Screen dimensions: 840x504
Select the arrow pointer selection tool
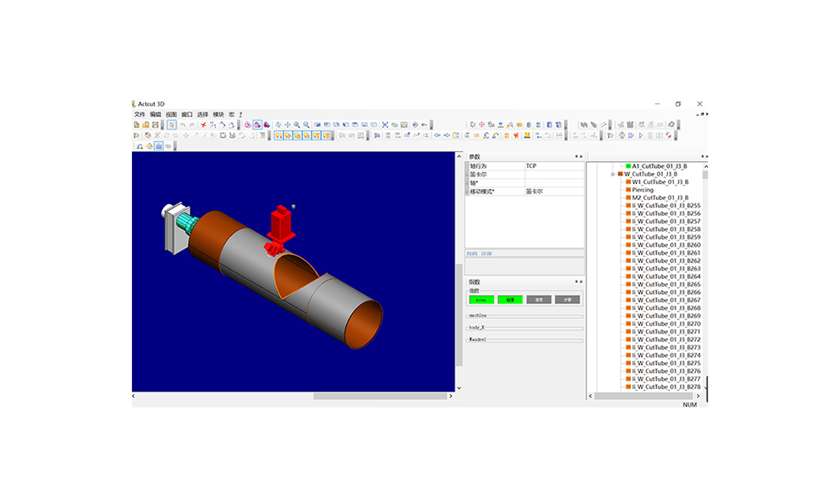click(172, 125)
